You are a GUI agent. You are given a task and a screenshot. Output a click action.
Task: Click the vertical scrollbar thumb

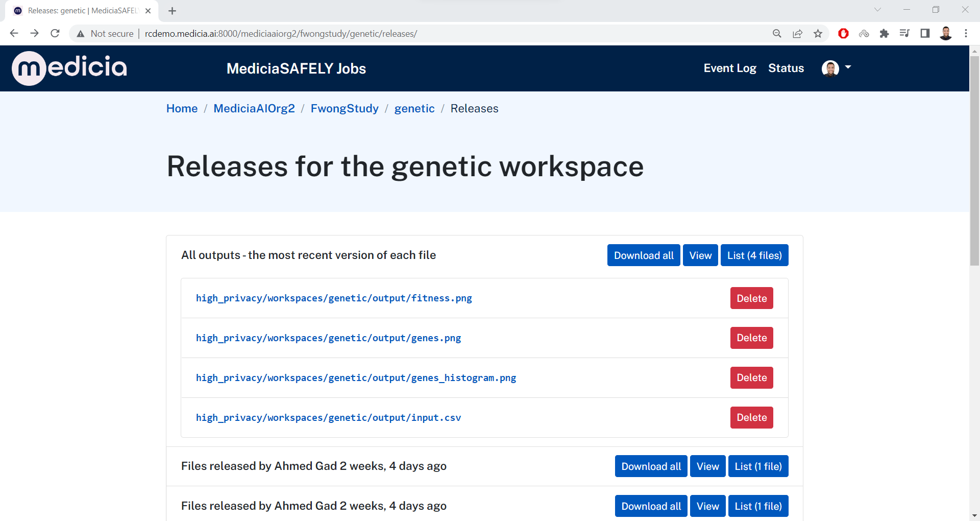(974, 161)
